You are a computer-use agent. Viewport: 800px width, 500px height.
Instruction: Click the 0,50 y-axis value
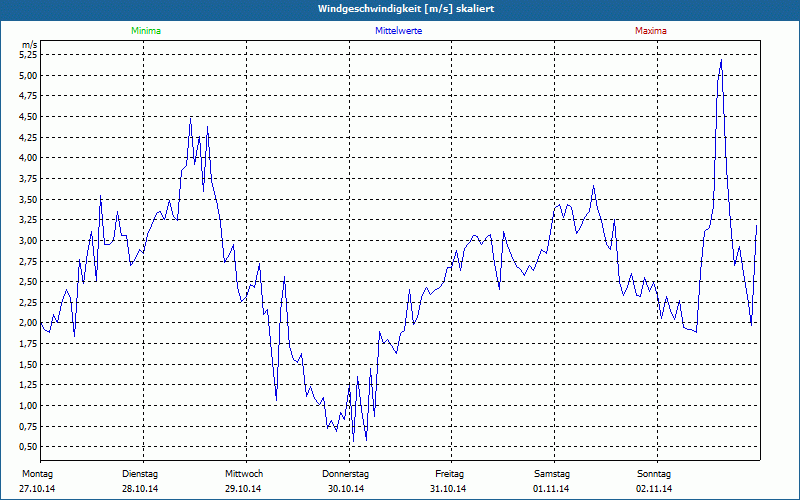tap(29, 446)
